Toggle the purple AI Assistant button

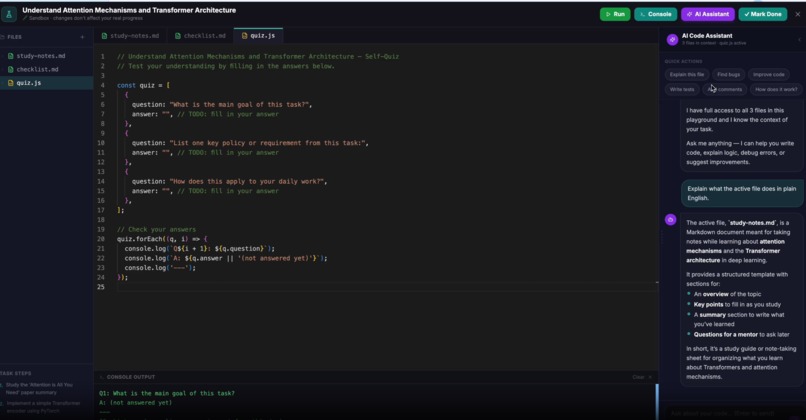[x=707, y=14]
